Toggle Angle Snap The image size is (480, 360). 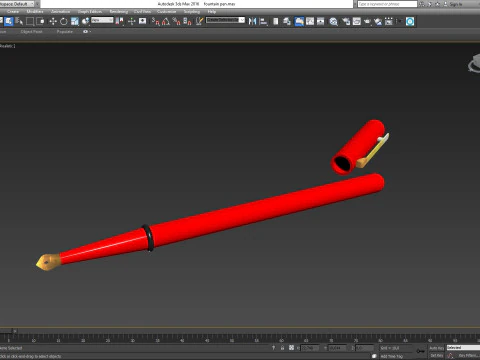[x=166, y=22]
